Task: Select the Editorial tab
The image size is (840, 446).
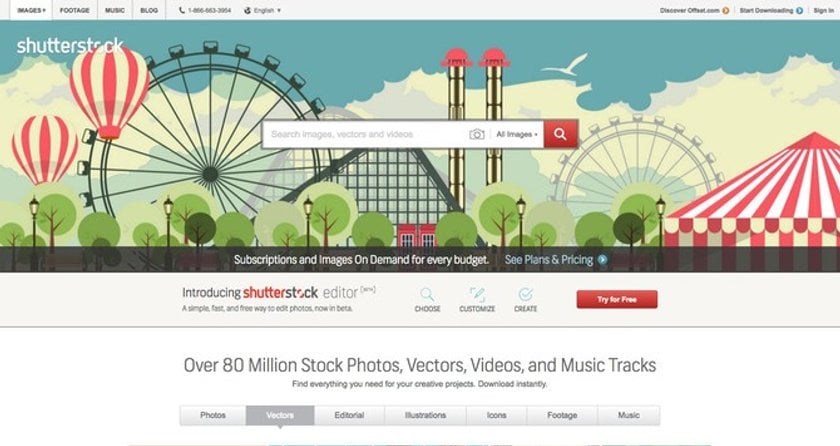Action: [349, 415]
